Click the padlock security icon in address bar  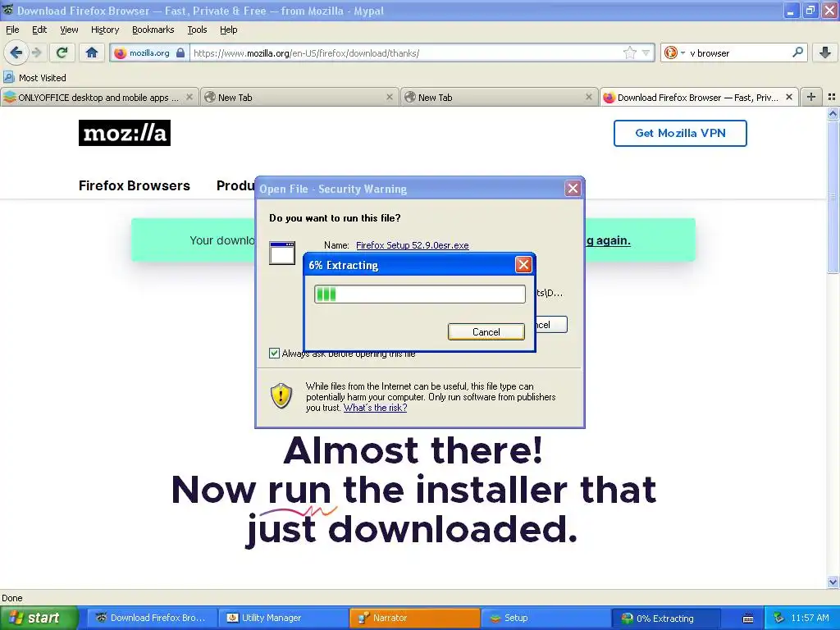coord(180,53)
